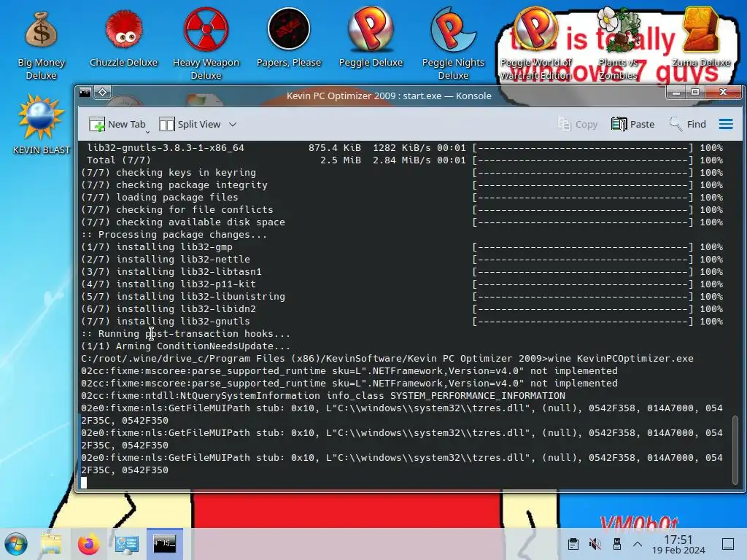This screenshot has width=747, height=560.
Task: Click New Tab in Konsole toolbar
Action: pos(117,124)
